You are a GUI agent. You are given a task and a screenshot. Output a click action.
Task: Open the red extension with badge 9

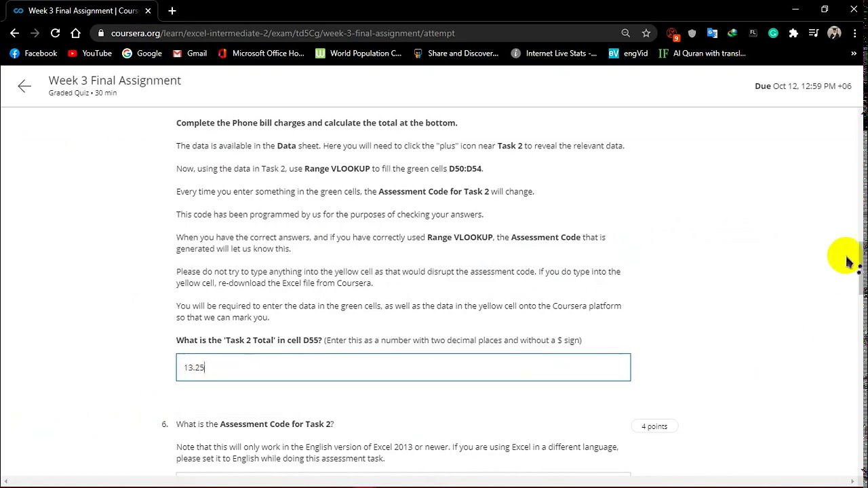click(x=672, y=33)
